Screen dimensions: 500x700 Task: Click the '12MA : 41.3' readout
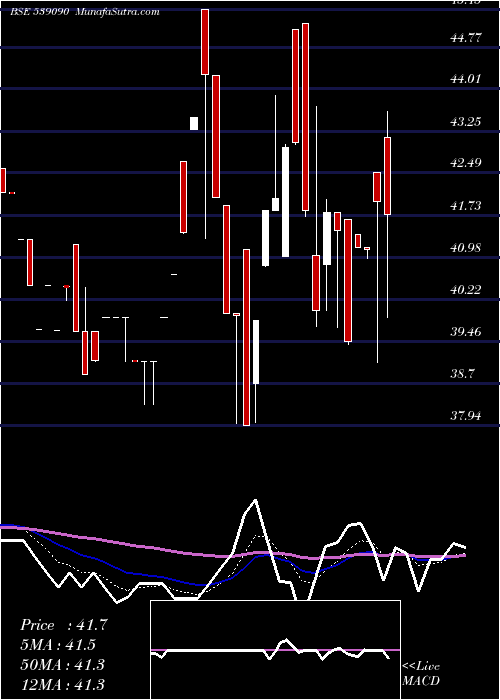point(62,684)
